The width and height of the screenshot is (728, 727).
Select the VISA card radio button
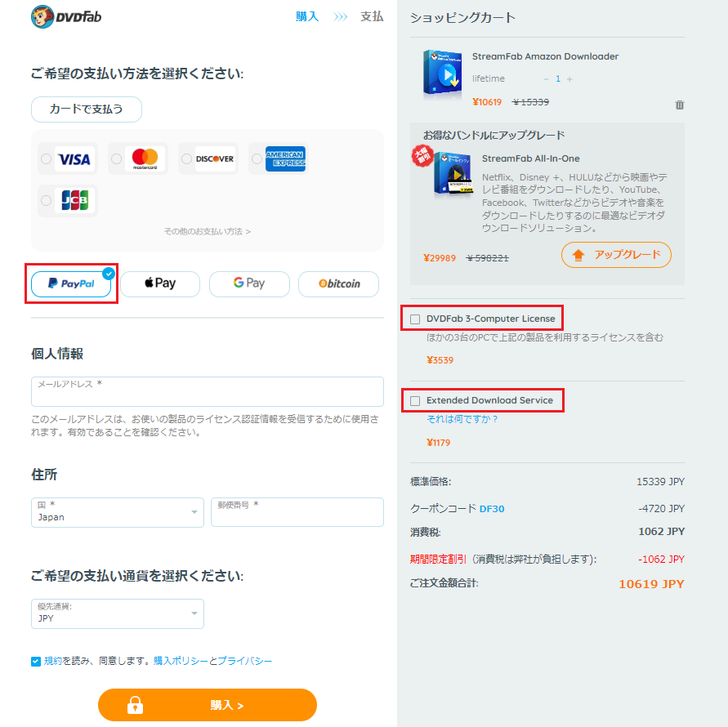46,158
